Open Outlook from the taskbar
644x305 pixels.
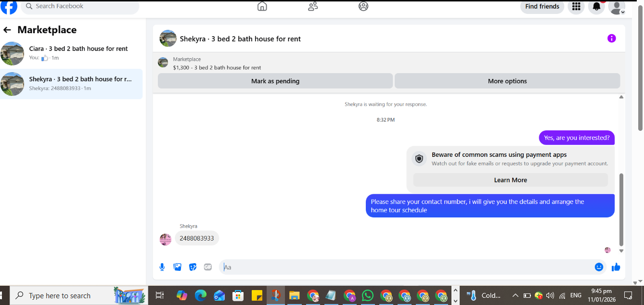[x=219, y=295]
